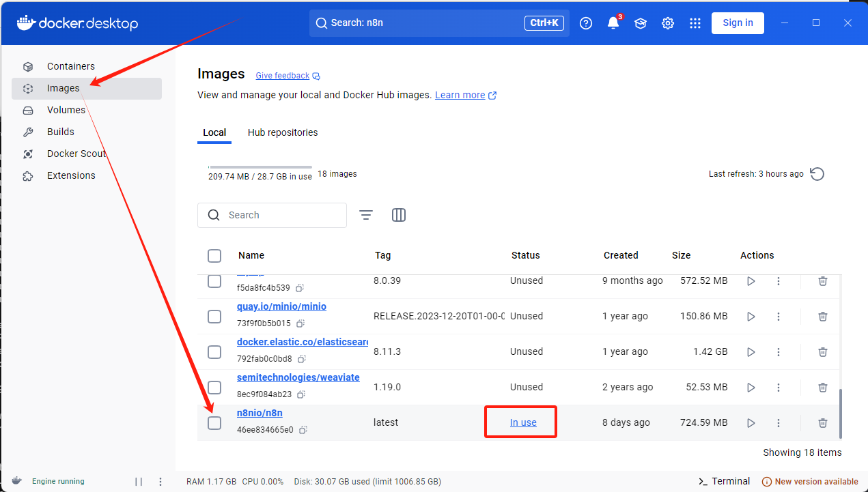
Task: Copy image ID 8ec9f084ab23
Action: point(300,394)
